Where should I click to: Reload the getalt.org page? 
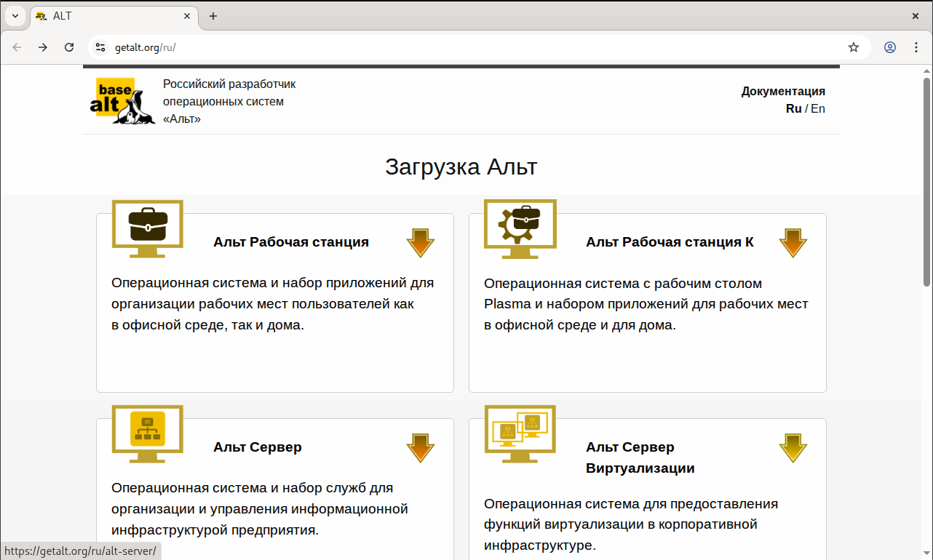[x=69, y=47]
